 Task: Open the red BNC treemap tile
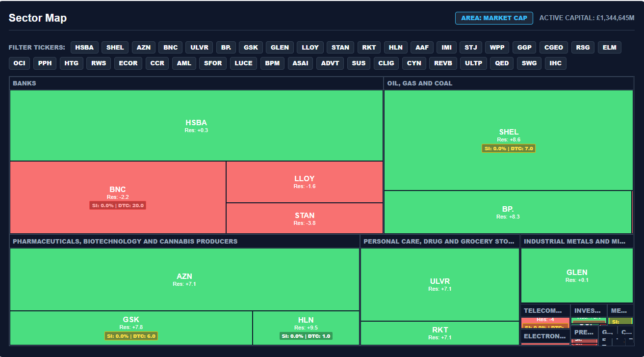(118, 197)
